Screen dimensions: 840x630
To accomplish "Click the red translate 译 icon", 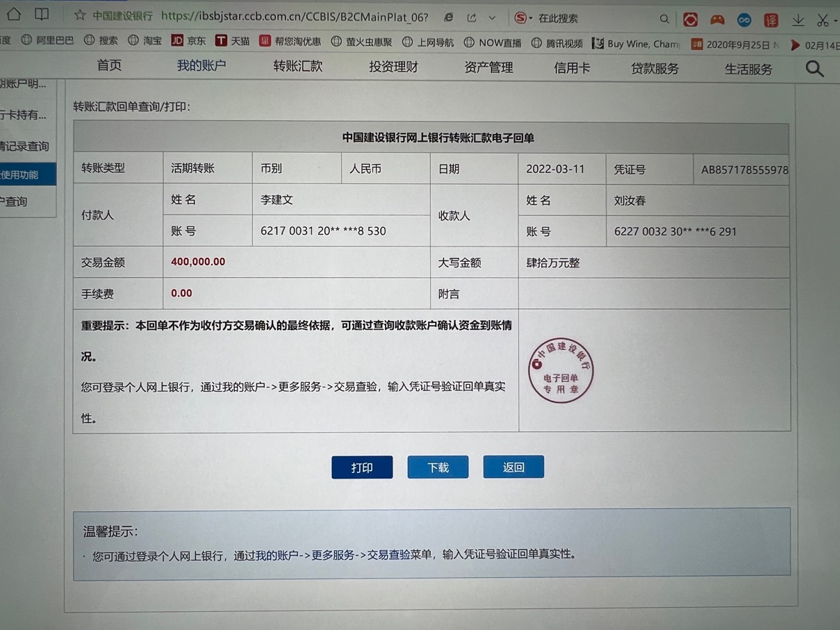I will point(771,21).
